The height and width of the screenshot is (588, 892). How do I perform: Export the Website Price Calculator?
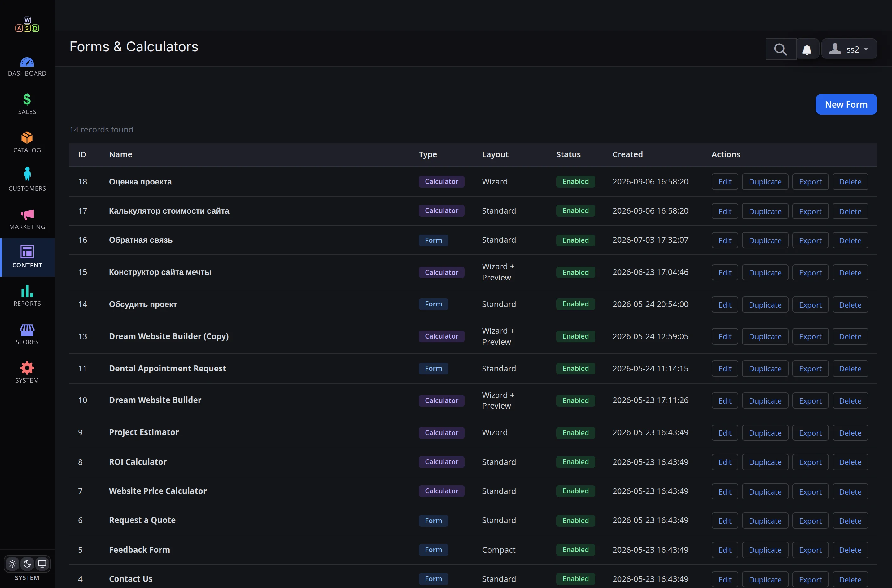810,492
